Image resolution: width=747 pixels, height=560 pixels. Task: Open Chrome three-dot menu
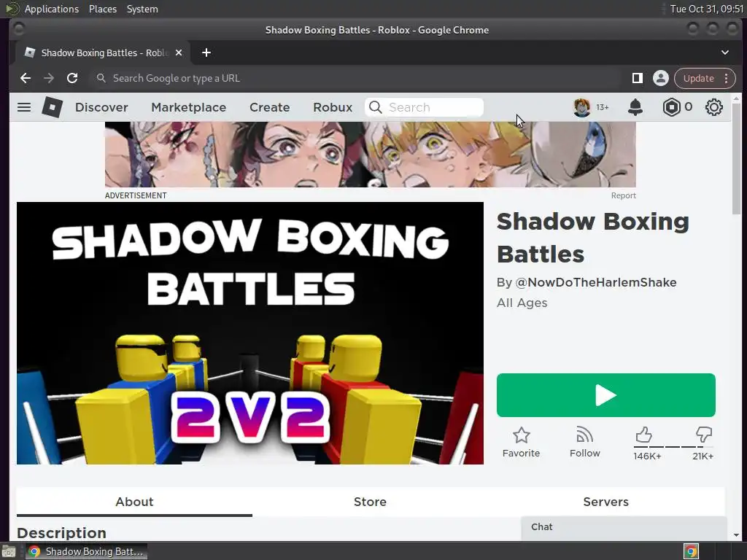pyautogui.click(x=726, y=78)
